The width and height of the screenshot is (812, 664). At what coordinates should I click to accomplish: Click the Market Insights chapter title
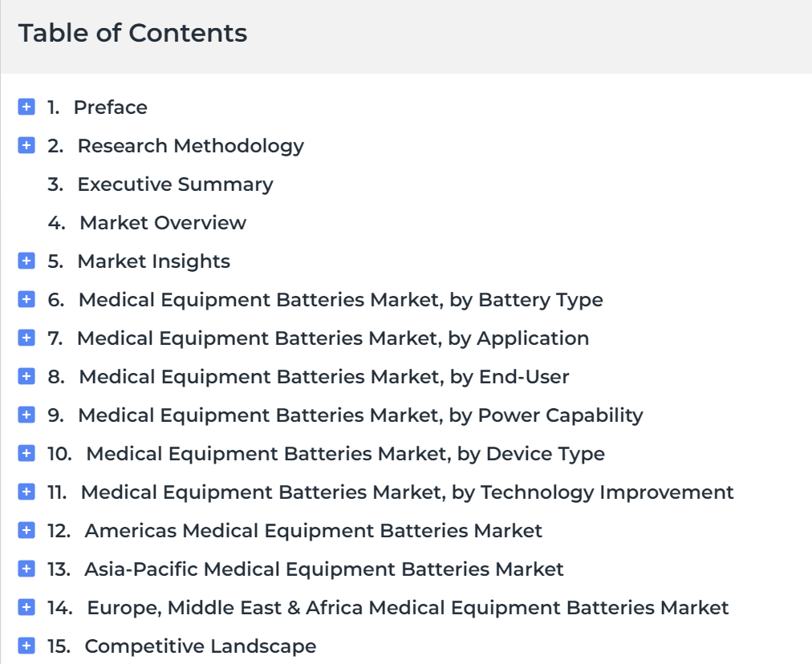click(153, 262)
